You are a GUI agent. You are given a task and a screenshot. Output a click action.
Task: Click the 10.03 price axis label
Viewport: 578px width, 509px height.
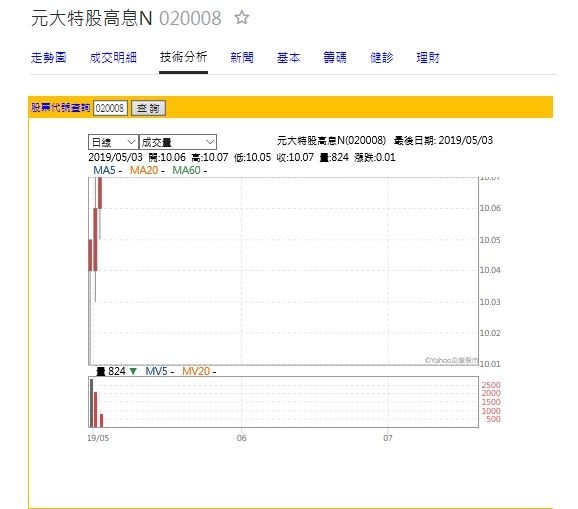pyautogui.click(x=490, y=302)
